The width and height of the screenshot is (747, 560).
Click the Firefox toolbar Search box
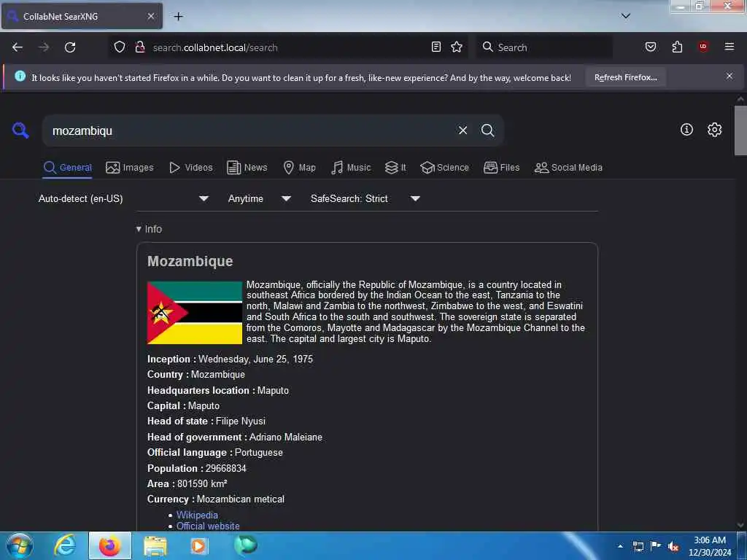coord(544,47)
